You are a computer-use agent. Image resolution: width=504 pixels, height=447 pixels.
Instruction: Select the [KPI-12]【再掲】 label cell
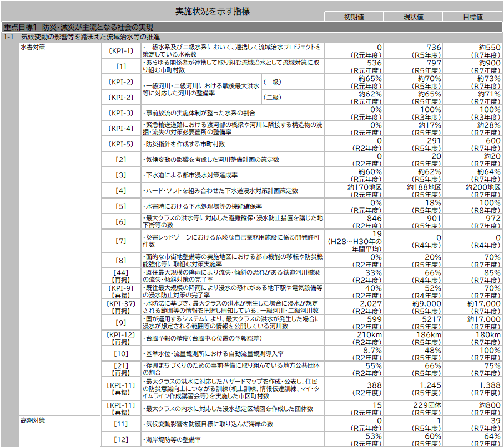[x=121, y=338]
